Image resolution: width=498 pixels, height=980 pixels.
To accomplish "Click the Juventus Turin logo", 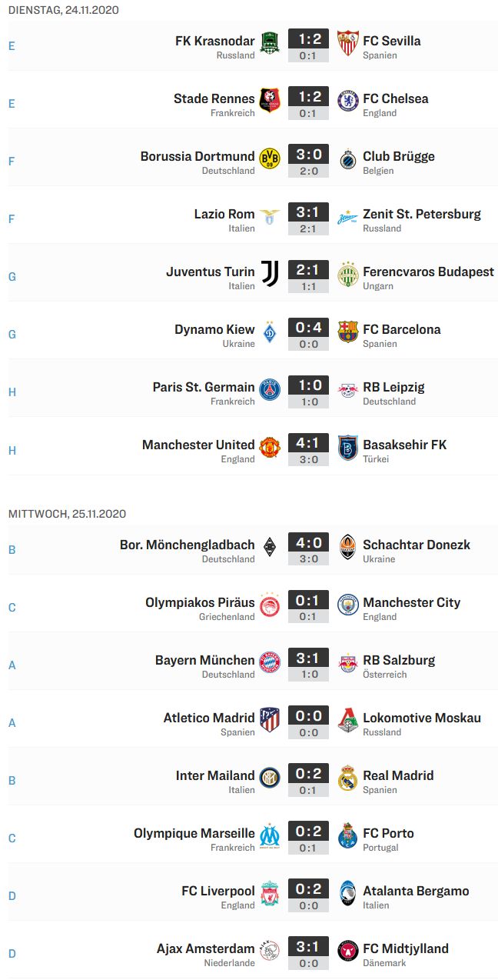I will [270, 273].
